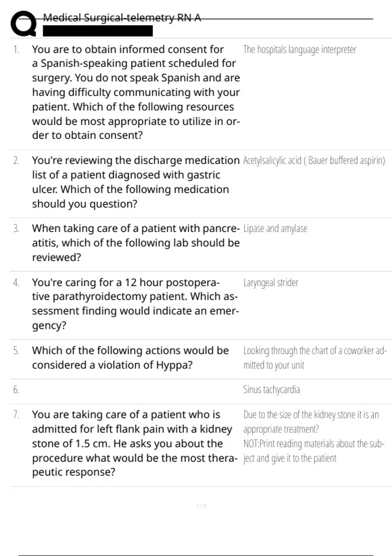Image resolution: width=392 pixels, height=556 pixels.
Task: Click the "Medical Surgical-telemetry RN A" title
Action: point(122,18)
